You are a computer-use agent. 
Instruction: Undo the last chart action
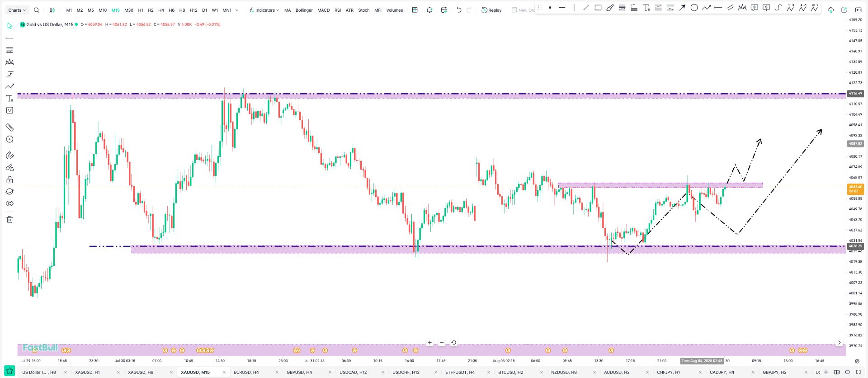click(x=459, y=10)
